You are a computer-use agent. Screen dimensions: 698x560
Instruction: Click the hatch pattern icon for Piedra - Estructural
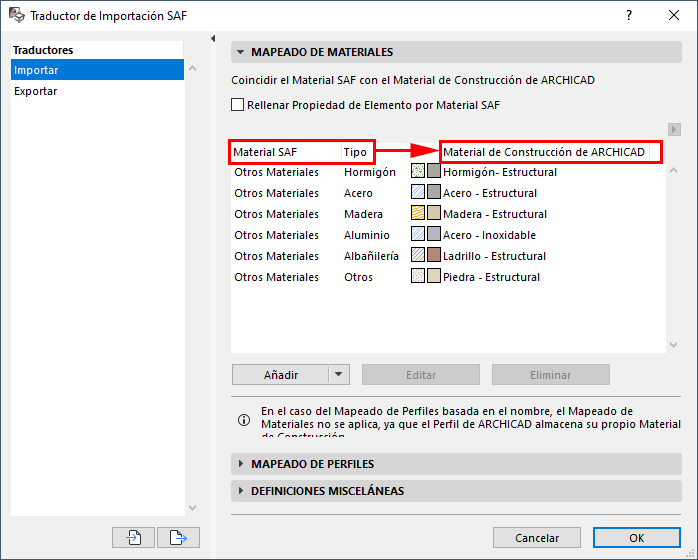[418, 276]
